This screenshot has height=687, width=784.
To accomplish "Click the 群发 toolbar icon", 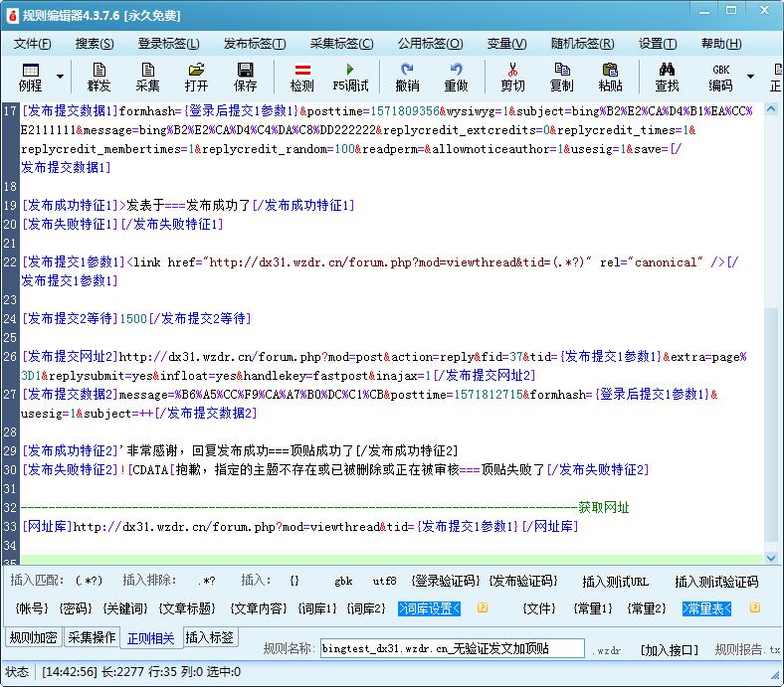I will pyautogui.click(x=99, y=77).
